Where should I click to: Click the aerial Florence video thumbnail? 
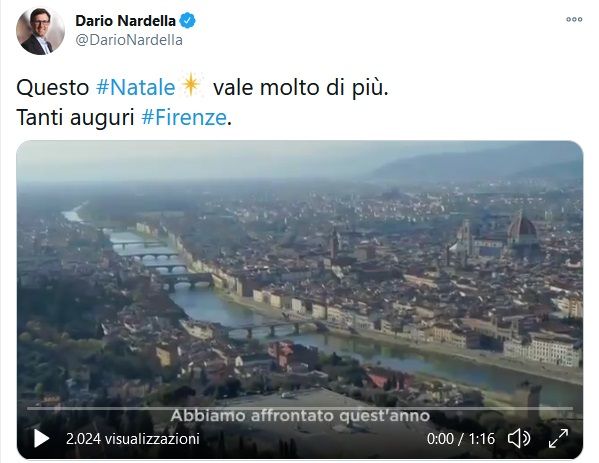(300, 275)
